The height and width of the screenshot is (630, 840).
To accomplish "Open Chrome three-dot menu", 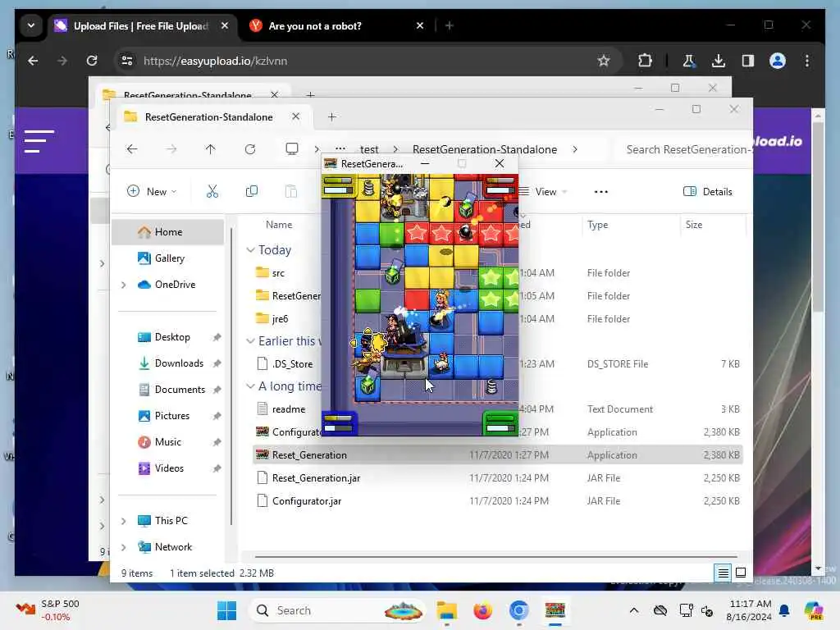I will pyautogui.click(x=807, y=61).
